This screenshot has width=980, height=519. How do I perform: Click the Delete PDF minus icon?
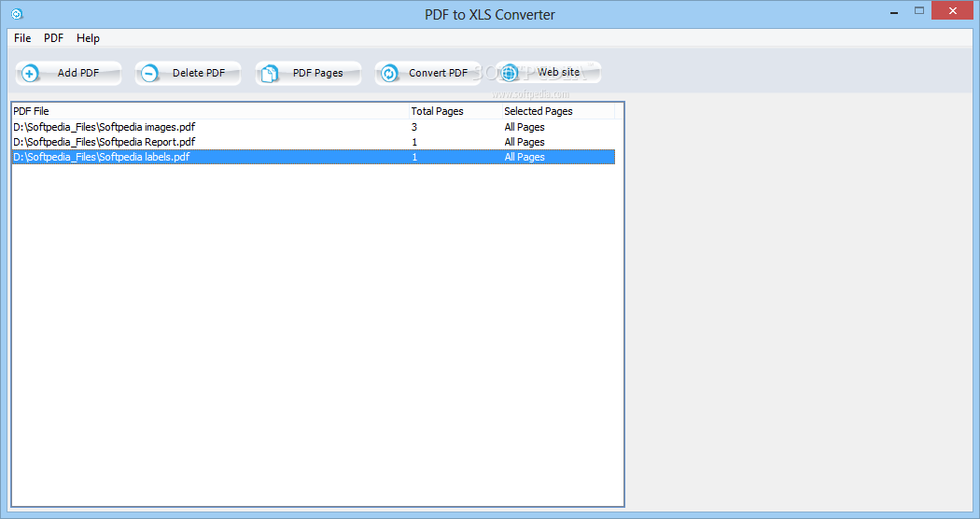[x=149, y=73]
